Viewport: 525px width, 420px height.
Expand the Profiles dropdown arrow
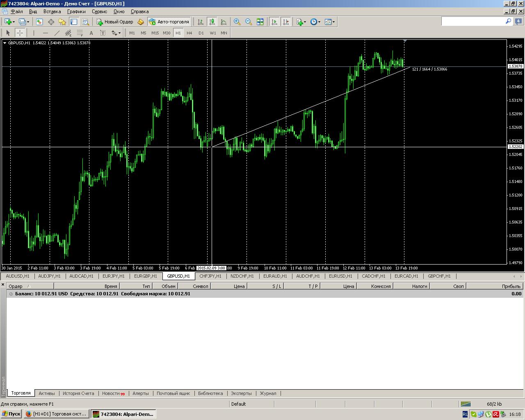28,22
